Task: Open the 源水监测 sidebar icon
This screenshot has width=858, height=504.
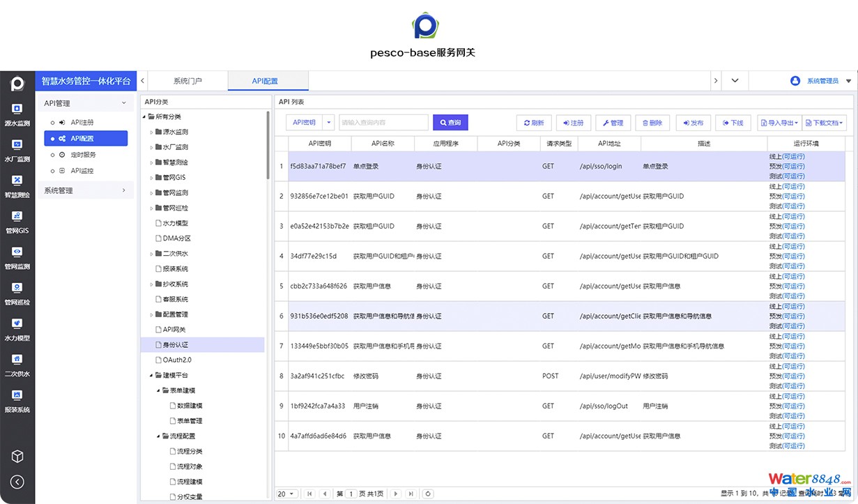Action: [17, 109]
